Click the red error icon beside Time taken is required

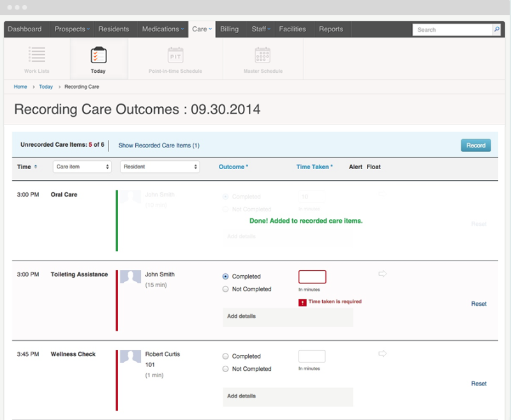click(302, 303)
